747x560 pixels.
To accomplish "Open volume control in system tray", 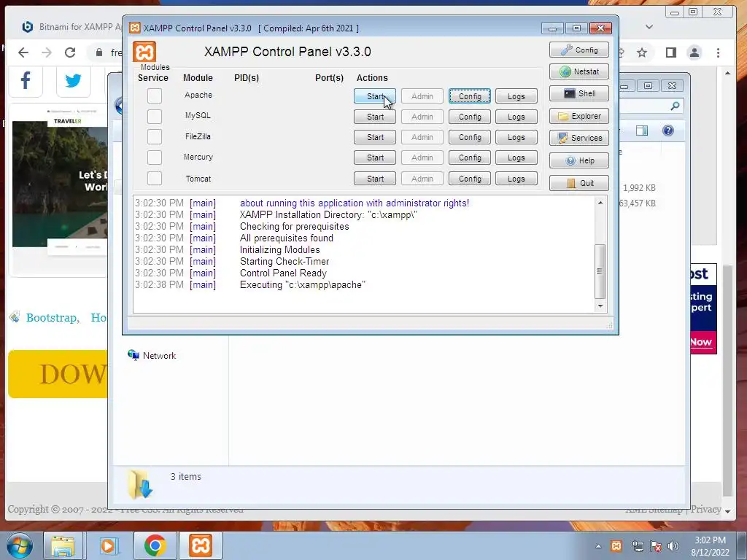I will [x=673, y=546].
